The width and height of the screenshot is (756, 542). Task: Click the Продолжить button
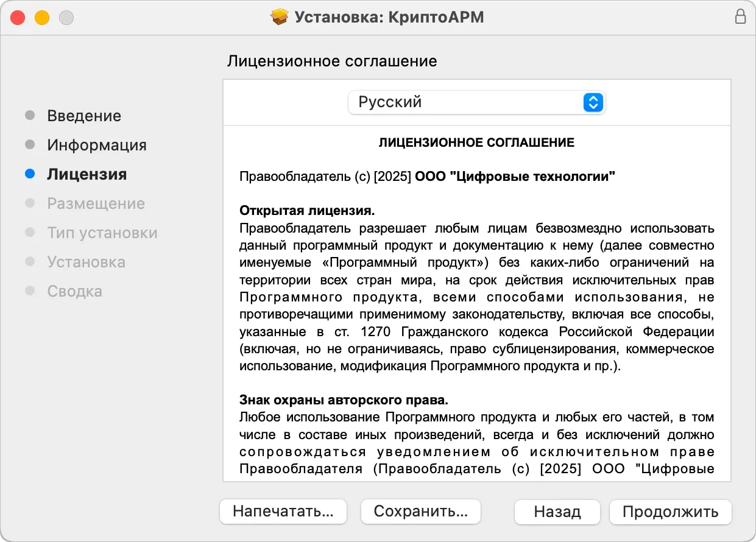coord(670,512)
